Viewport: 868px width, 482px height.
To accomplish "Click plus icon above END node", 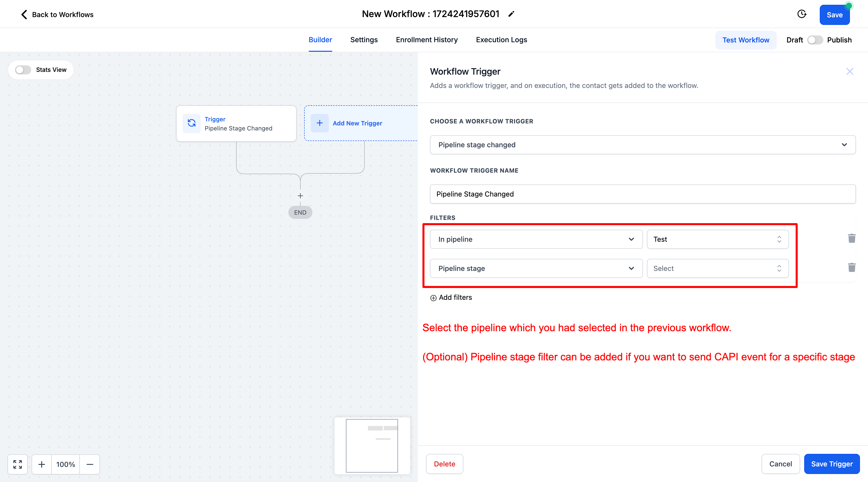I will coord(300,196).
